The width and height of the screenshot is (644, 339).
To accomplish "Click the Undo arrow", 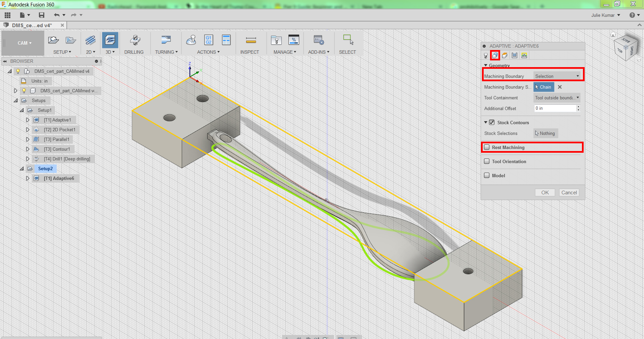I will [57, 15].
